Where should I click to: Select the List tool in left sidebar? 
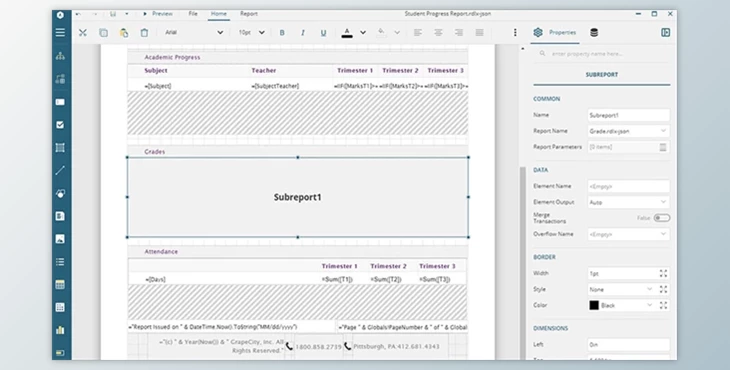coord(60,262)
